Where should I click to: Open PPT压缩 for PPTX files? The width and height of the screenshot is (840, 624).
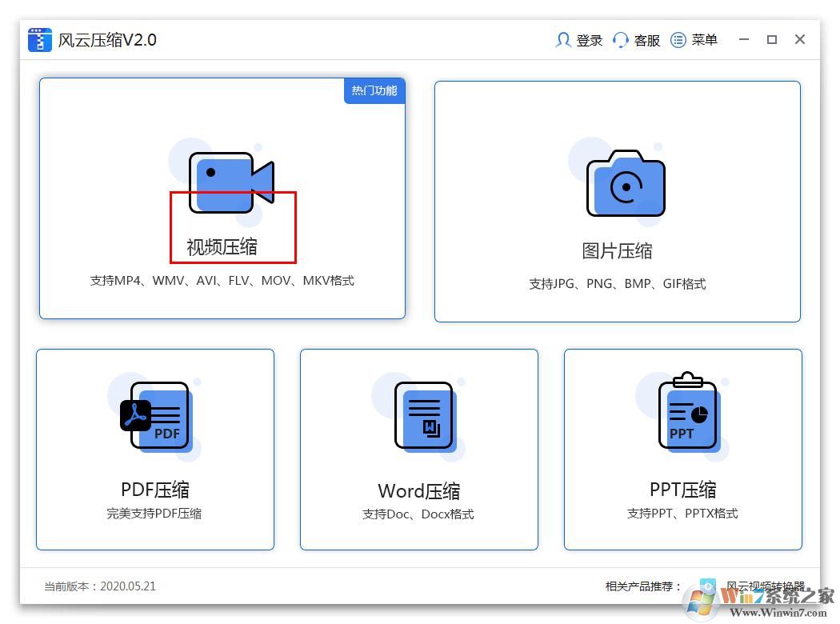[682, 450]
